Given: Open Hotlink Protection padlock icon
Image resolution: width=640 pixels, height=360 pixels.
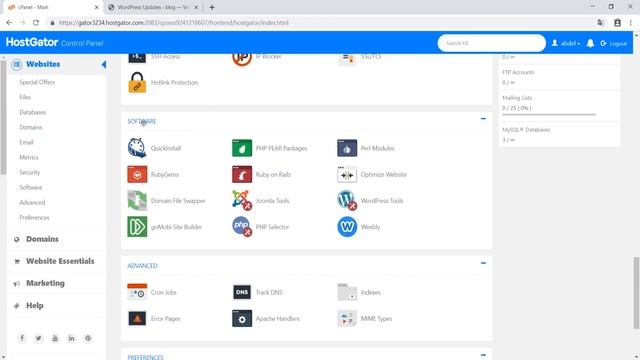Looking at the screenshot, I should coord(137,82).
